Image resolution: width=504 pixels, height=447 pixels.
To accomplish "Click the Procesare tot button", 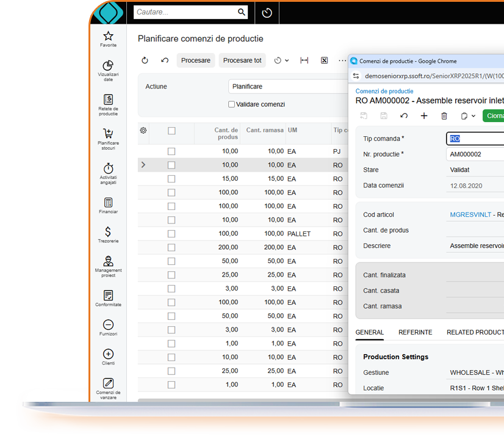I will tap(242, 60).
